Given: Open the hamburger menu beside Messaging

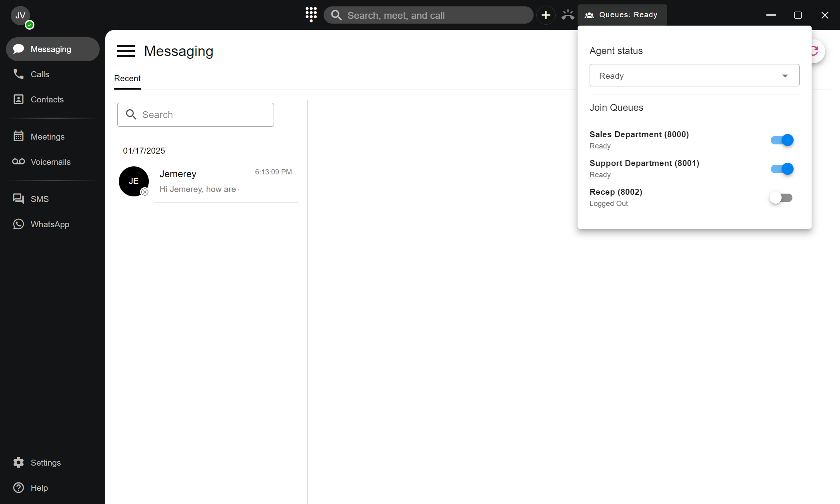Looking at the screenshot, I should (126, 51).
